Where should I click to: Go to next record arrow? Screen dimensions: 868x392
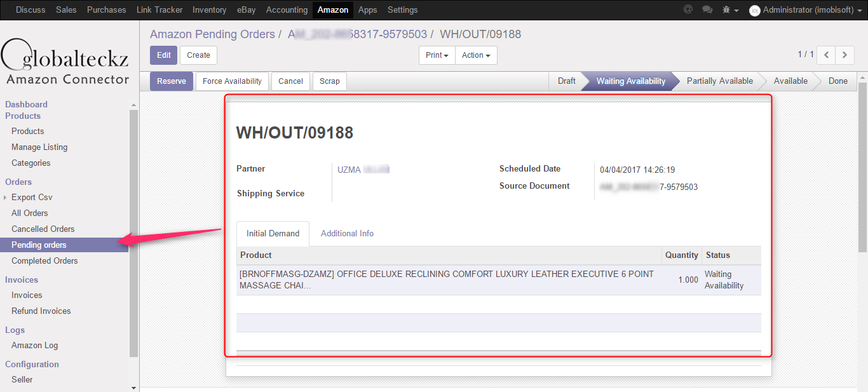point(844,55)
